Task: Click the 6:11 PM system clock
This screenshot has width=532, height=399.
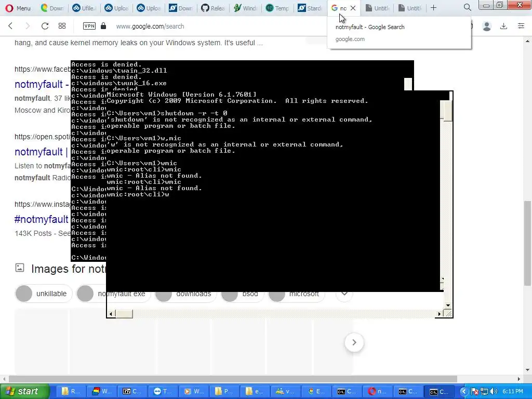Action: click(513, 391)
